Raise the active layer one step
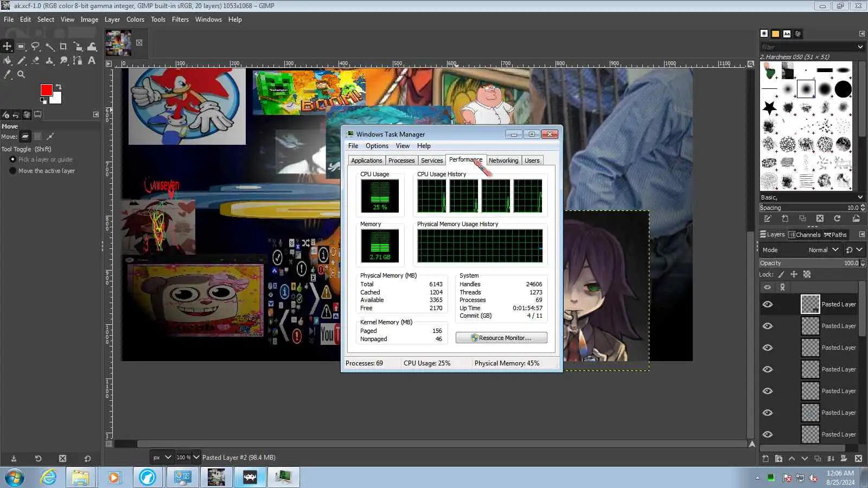Screen dimensions: 868x488 click(x=792, y=459)
